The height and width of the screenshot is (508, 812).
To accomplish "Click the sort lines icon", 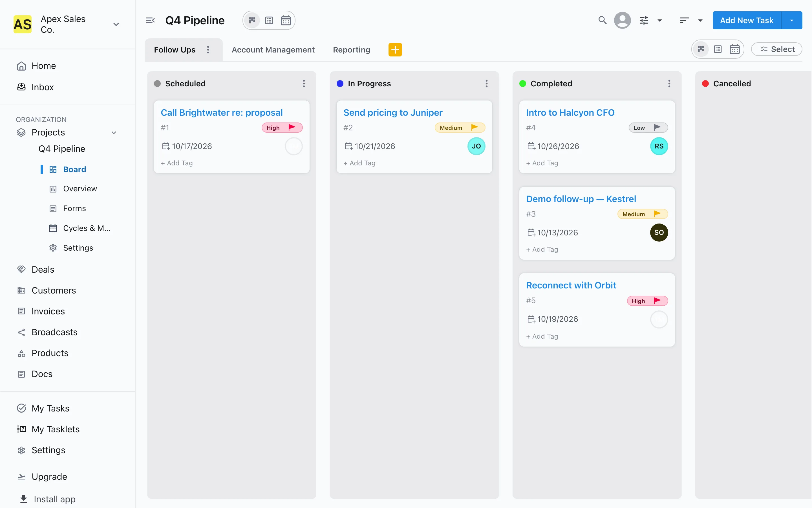I will 684,21.
